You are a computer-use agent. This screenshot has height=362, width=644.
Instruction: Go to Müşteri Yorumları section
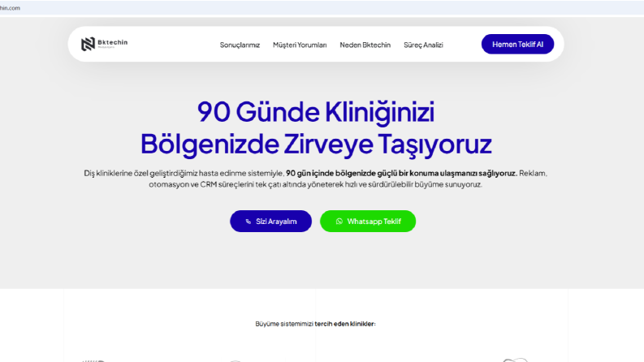[300, 45]
